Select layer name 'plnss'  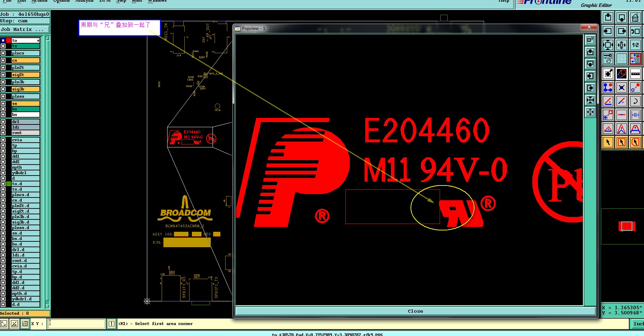pyautogui.click(x=25, y=96)
